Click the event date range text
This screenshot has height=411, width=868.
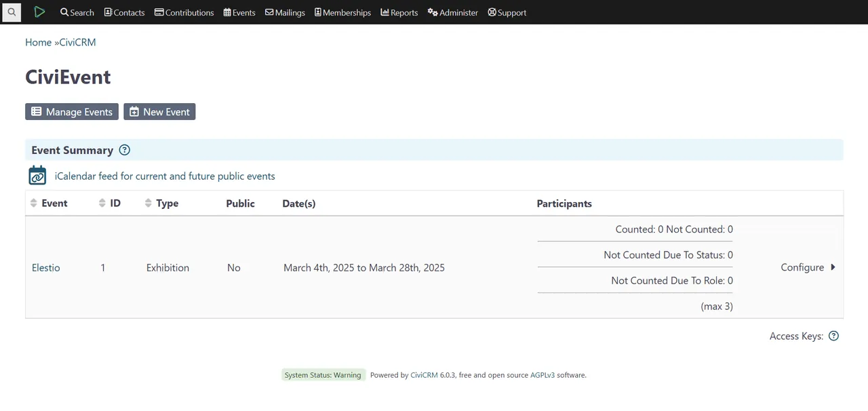364,268
